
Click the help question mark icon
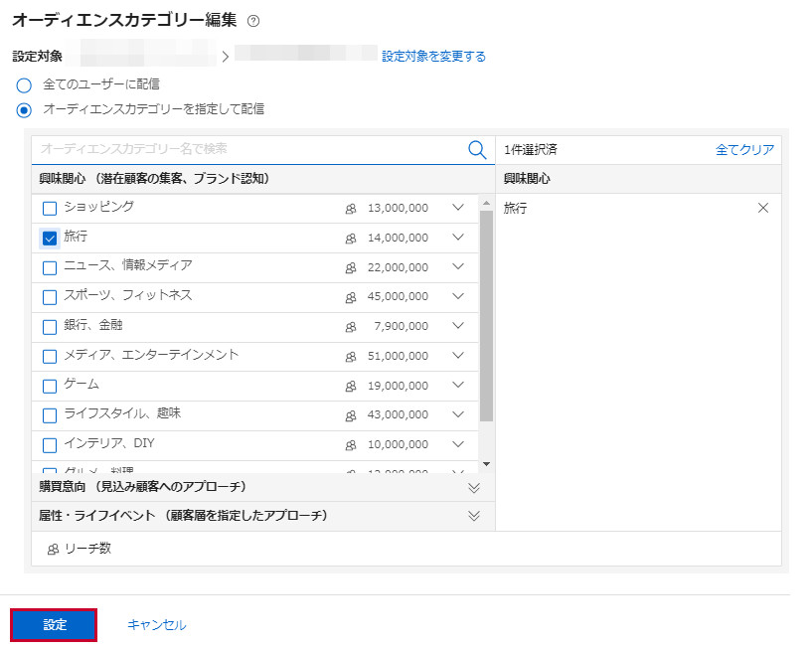click(252, 21)
